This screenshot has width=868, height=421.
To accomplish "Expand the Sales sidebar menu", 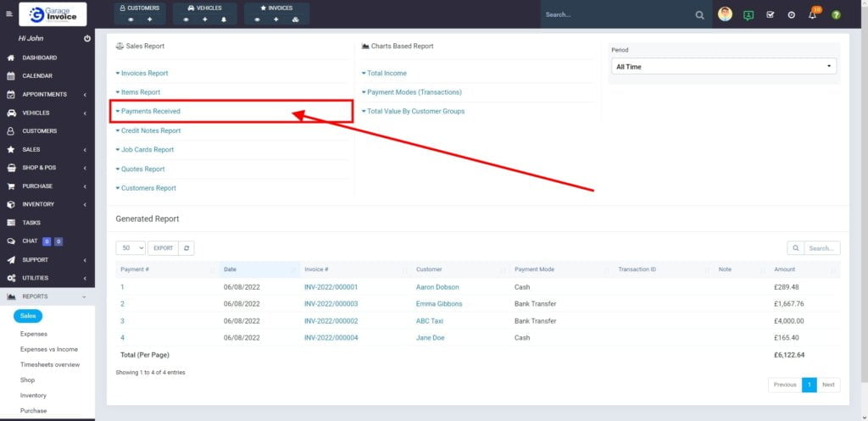I will tap(47, 149).
